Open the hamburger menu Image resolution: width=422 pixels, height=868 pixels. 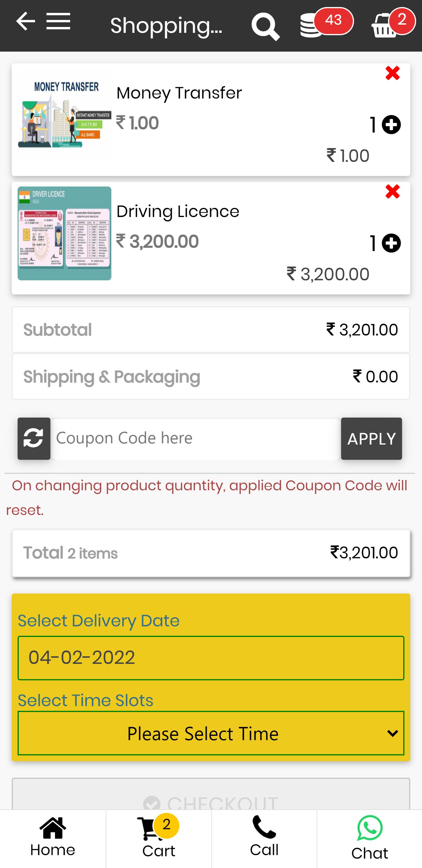58,22
